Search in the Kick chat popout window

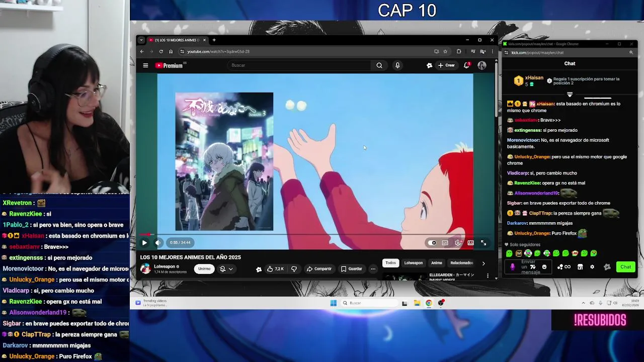click(x=631, y=52)
